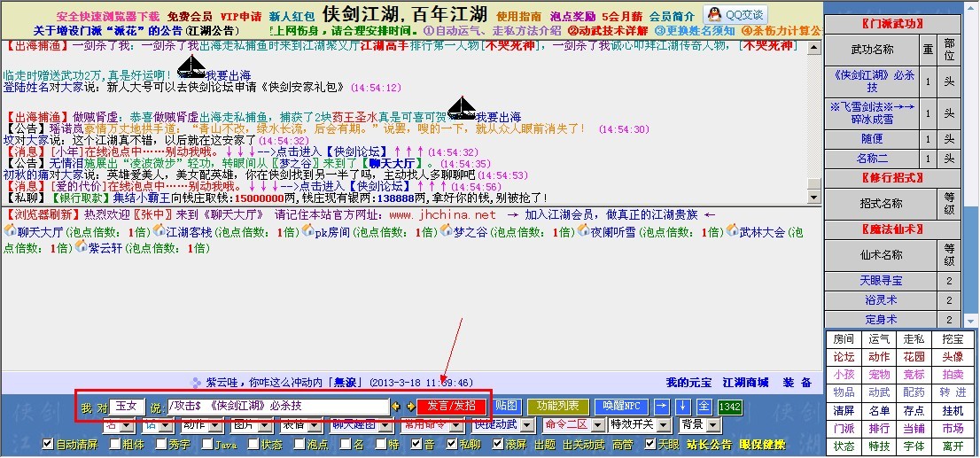Click the house icon beside 夜阑听雪
Image resolution: width=980 pixels, height=458 pixels.
[583, 230]
